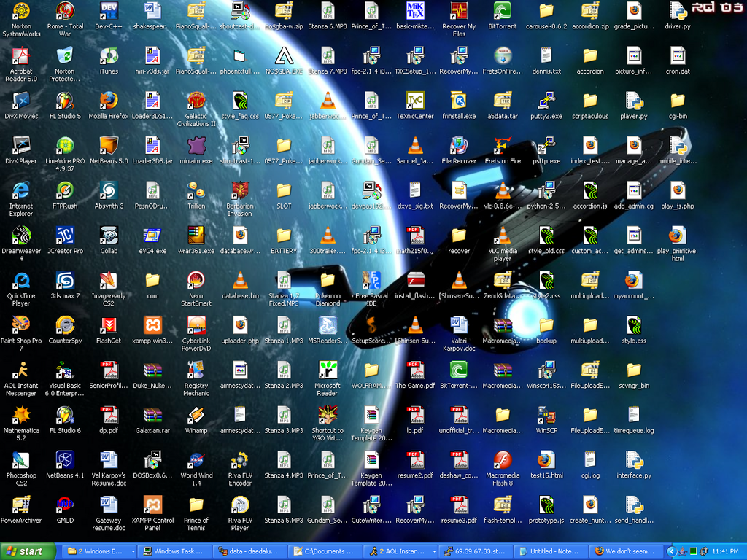The height and width of the screenshot is (560, 747).
Task: Select the Recover My Files icon
Action: 459,19
